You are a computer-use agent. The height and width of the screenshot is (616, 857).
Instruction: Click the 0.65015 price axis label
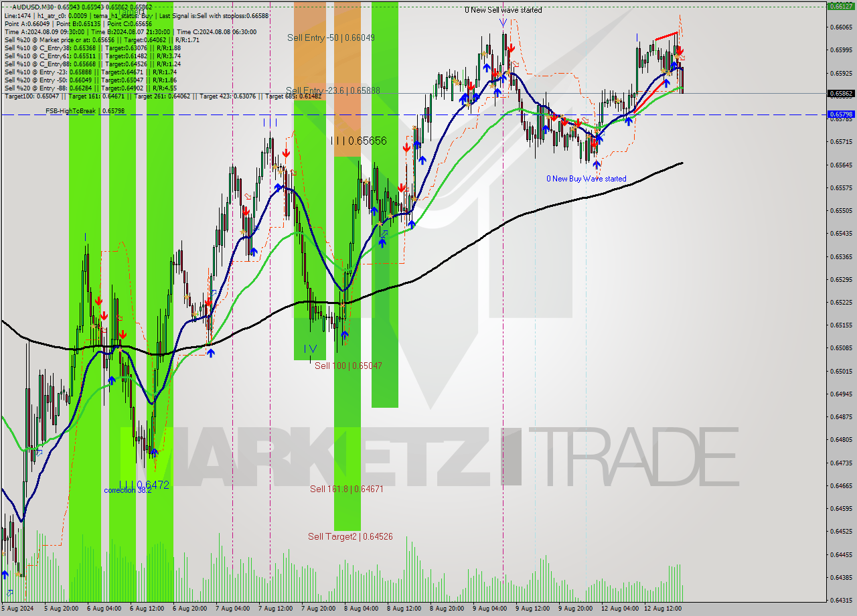click(841, 372)
